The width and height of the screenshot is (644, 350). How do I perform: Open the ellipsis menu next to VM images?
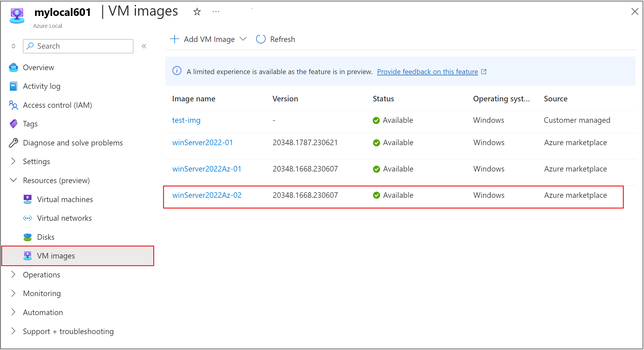point(216,11)
